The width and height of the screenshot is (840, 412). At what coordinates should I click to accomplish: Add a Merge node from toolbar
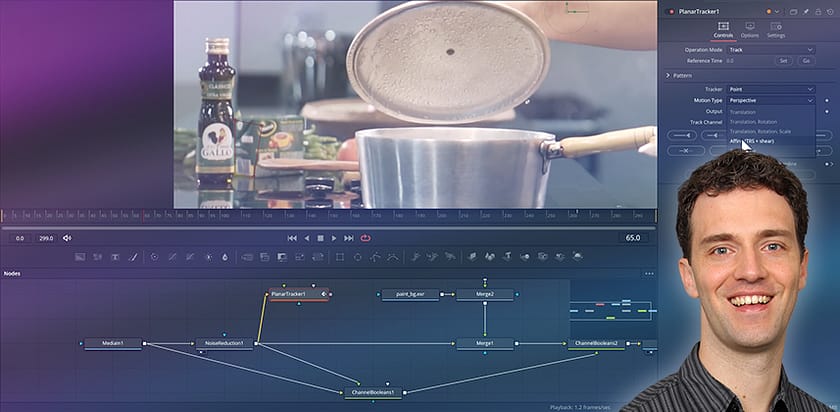pos(247,257)
